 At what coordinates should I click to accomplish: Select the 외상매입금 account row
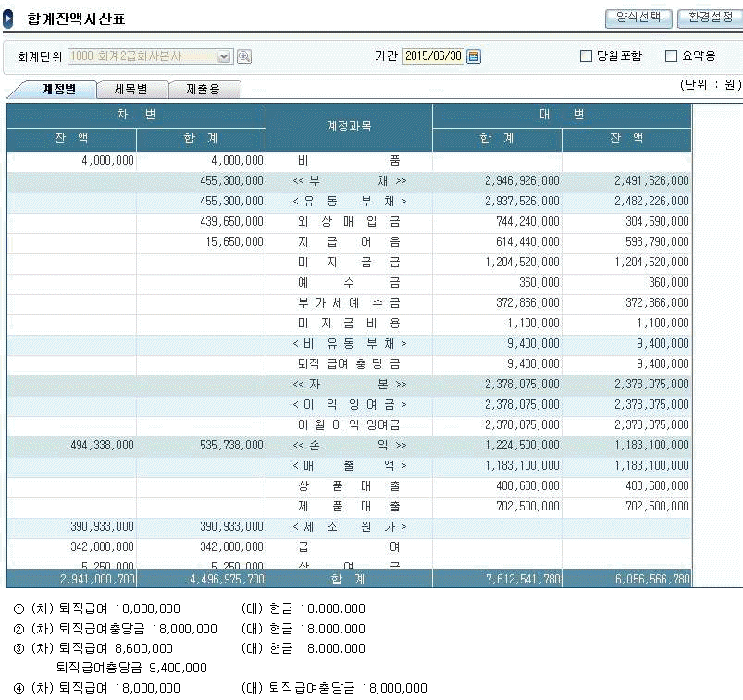pyautogui.click(x=349, y=221)
